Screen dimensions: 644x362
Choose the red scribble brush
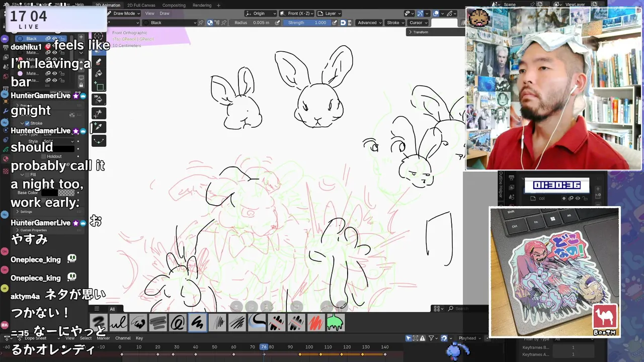tap(315, 322)
